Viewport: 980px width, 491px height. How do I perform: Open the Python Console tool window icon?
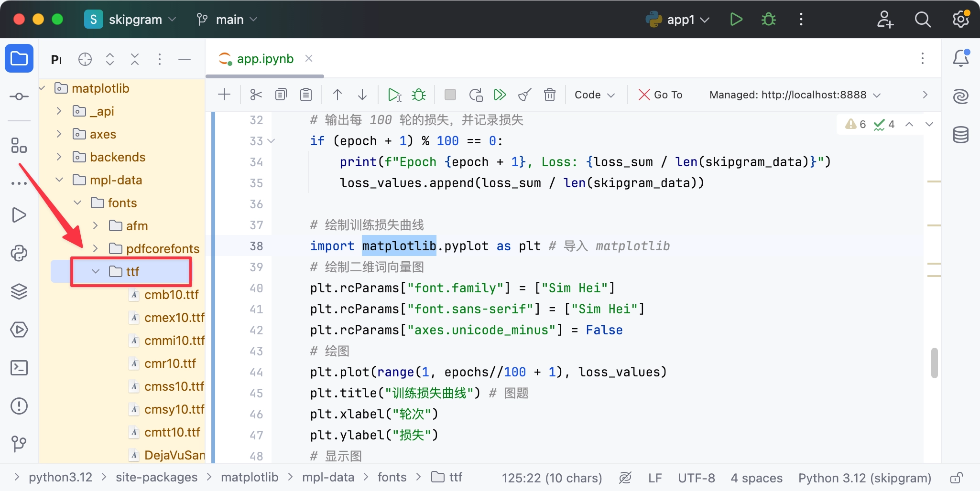coord(19,253)
